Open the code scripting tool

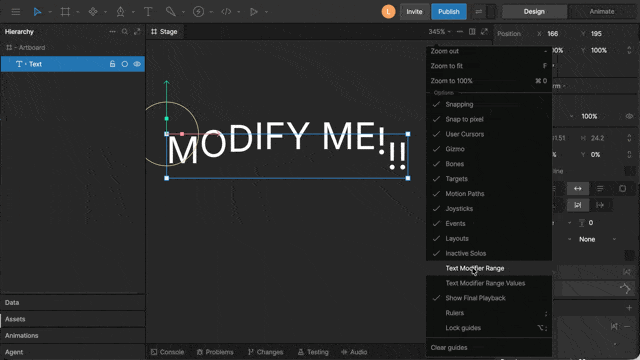[x=226, y=11]
